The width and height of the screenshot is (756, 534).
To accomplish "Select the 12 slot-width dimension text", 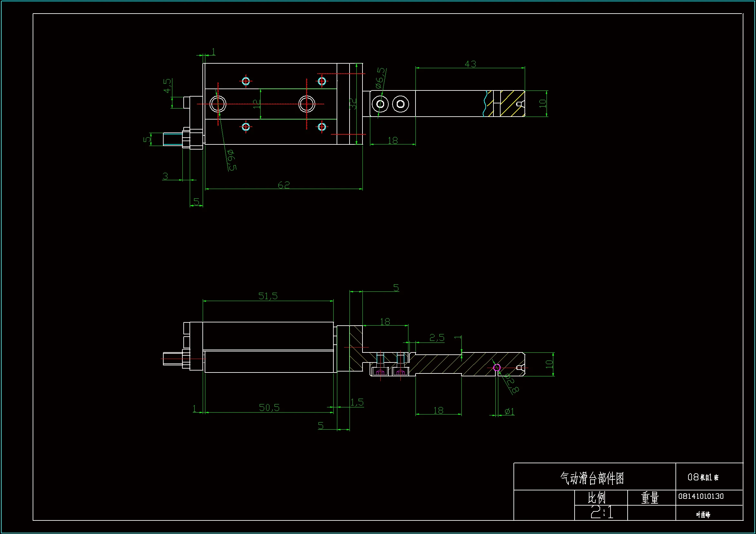I will 257,104.
